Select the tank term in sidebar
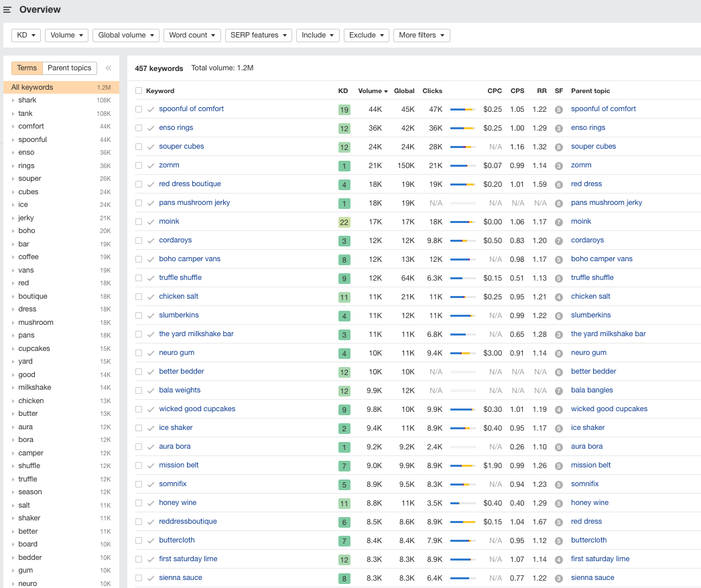This screenshot has height=588, width=701. coord(25,113)
